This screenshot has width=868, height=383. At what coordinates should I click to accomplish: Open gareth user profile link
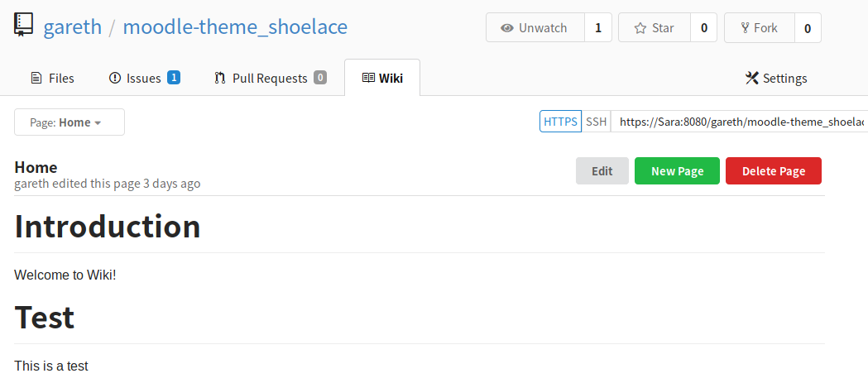coord(73,26)
